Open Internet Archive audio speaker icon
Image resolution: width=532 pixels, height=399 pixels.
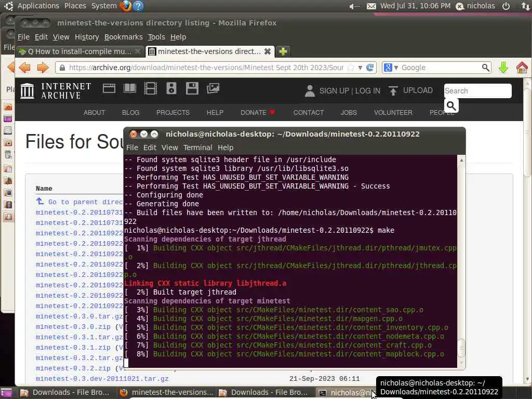[x=171, y=88]
